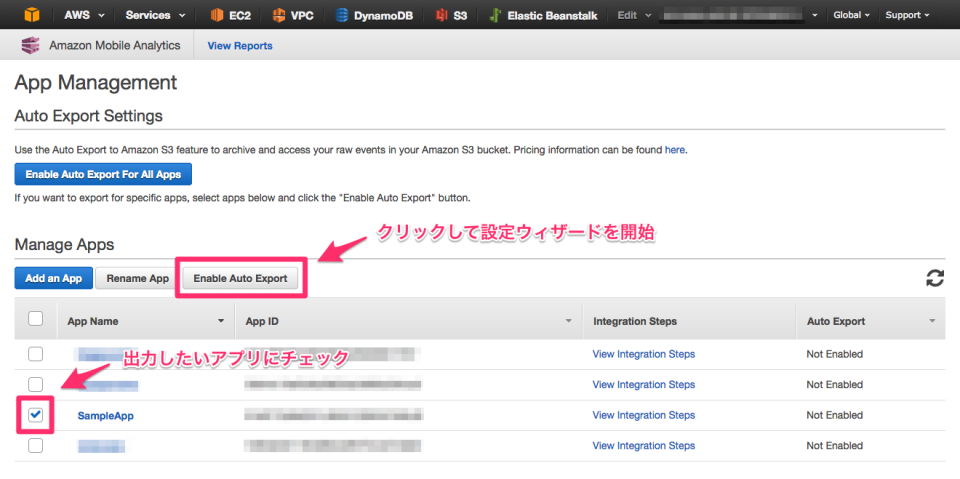The image size is (960, 479).
Task: Click the Add an App button
Action: pyautogui.click(x=53, y=278)
